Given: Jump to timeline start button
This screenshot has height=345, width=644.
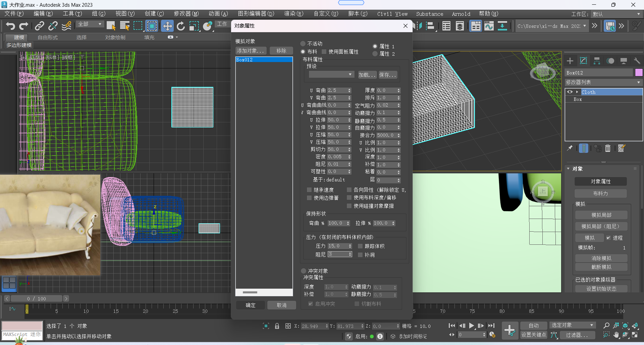Looking at the screenshot, I should [x=452, y=326].
